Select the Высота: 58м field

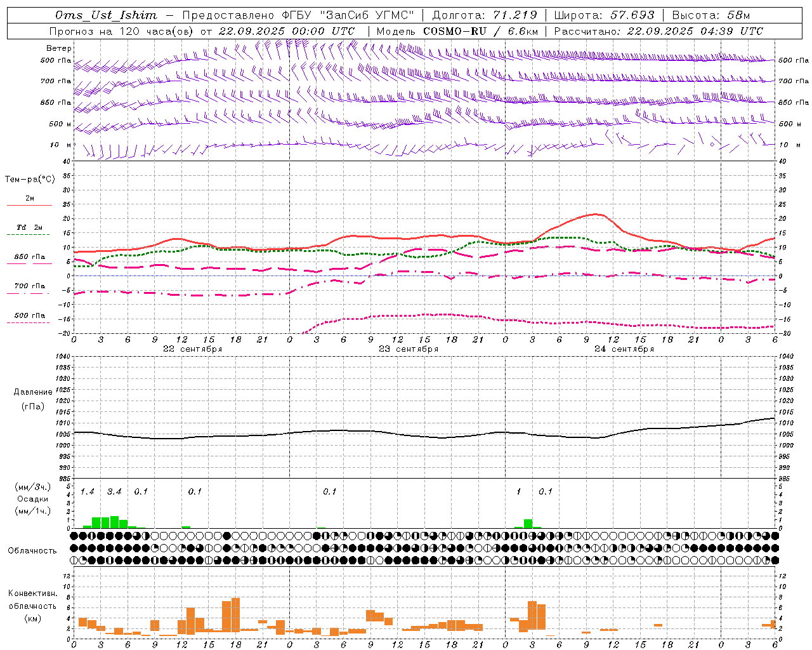pos(711,15)
